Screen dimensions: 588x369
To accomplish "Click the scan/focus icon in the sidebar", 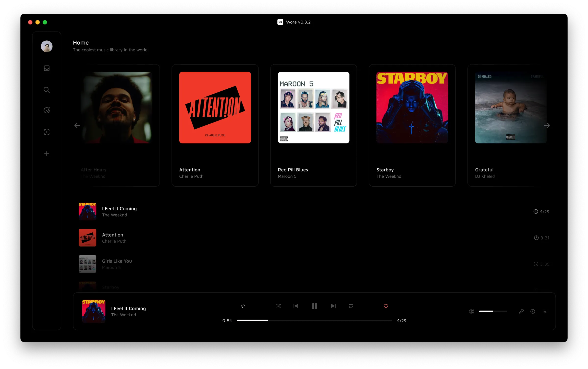I will [x=47, y=132].
